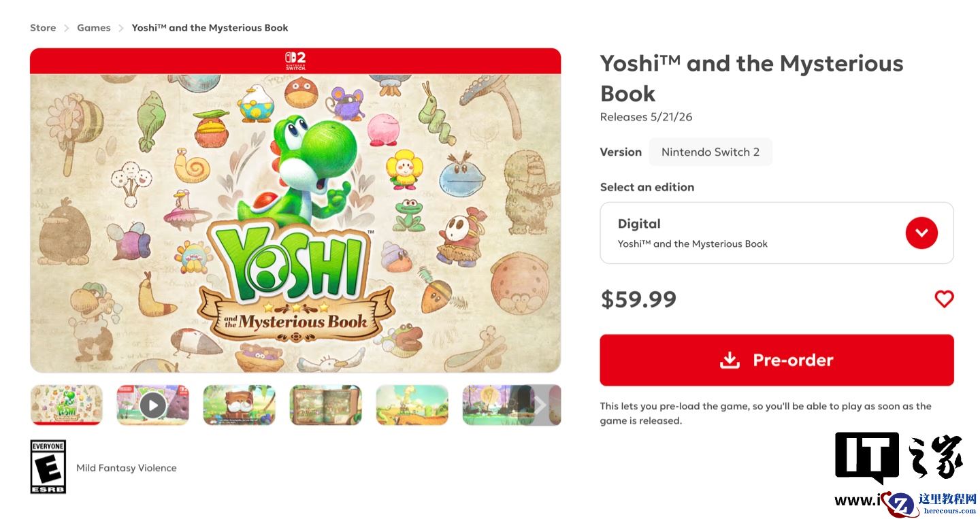980x519 pixels.
Task: Expand the Digital edition dropdown chevron
Action: pyautogui.click(x=921, y=232)
